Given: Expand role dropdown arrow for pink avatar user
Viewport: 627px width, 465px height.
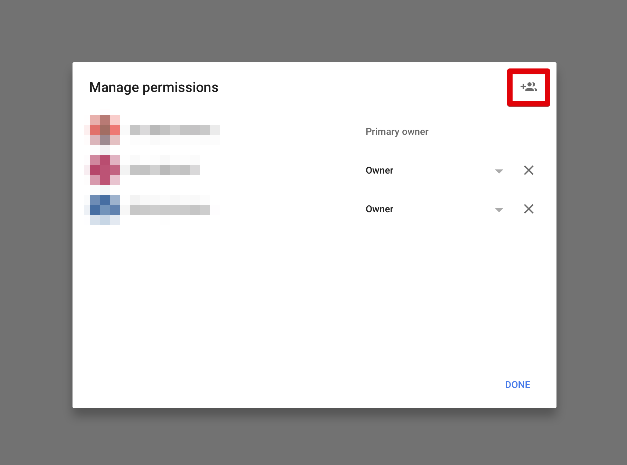Looking at the screenshot, I should point(498,171).
